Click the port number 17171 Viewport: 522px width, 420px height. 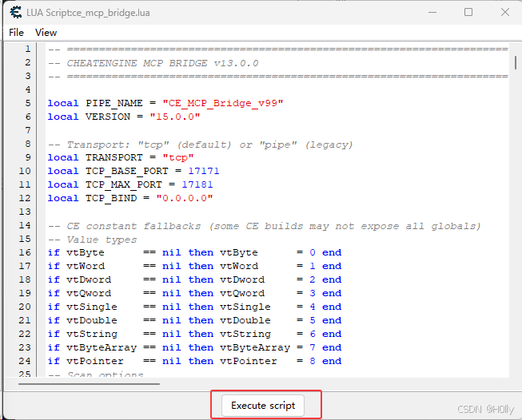pyautogui.click(x=204, y=171)
